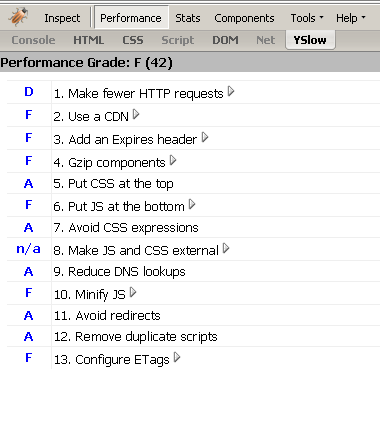Click rule text '4. Gzip components'
This screenshot has width=380, height=424.
[109, 163]
